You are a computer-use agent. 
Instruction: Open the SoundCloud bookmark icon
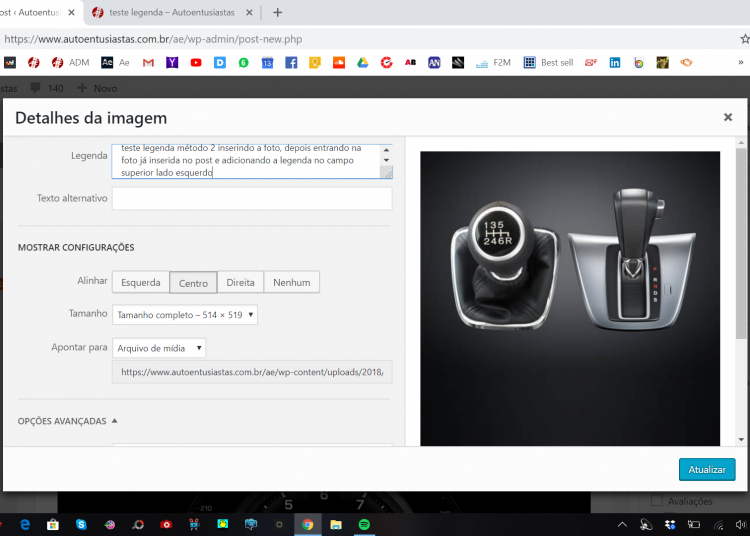[338, 62]
